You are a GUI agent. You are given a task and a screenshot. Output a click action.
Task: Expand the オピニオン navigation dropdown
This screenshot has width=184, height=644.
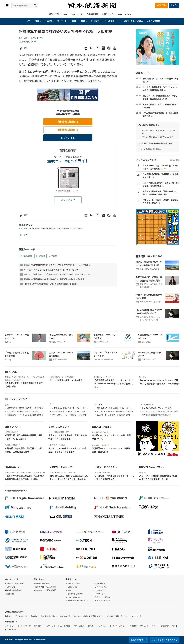pyautogui.click(x=96, y=21)
